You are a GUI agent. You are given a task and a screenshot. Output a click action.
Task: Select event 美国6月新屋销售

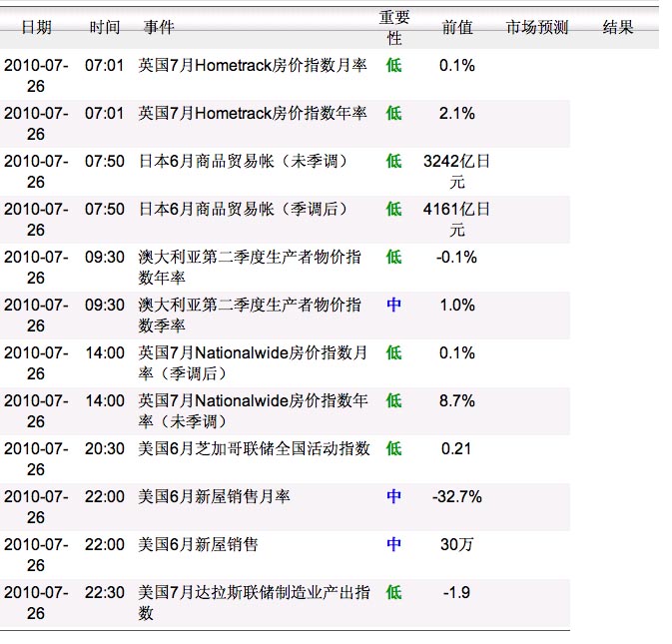tap(198, 545)
